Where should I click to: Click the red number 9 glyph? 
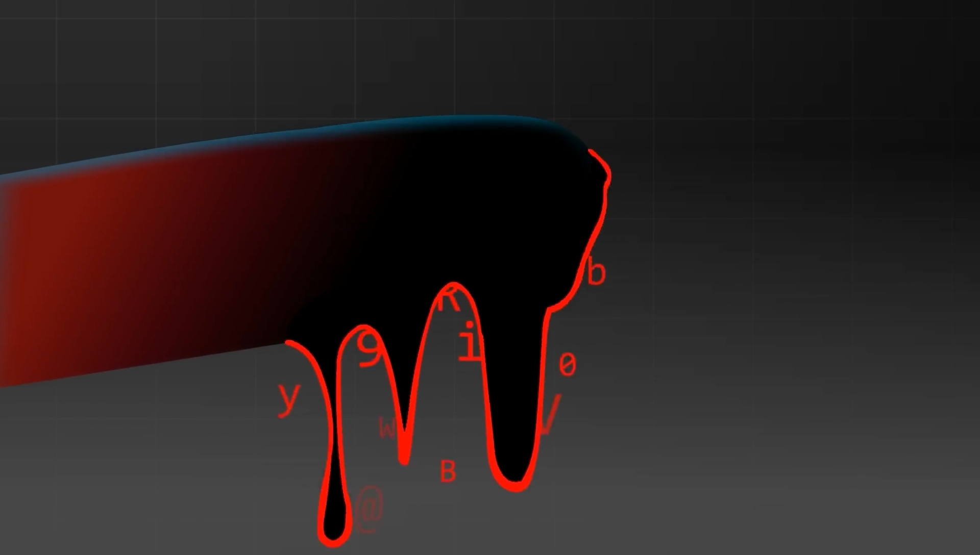[x=370, y=348]
